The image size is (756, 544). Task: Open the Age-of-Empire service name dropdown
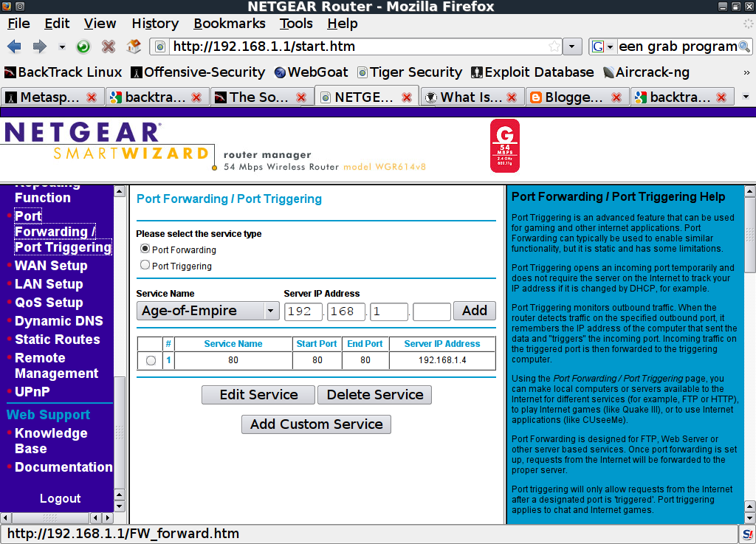coord(207,311)
